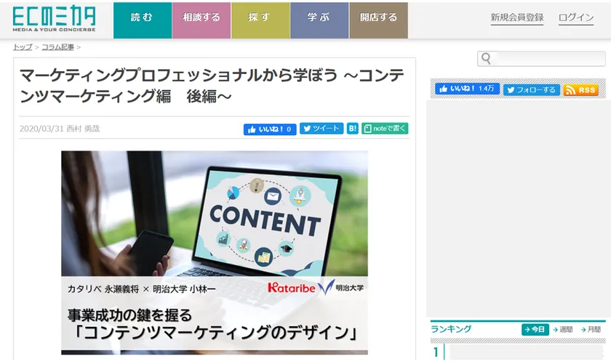This screenshot has width=611, height=364.
Task: Like the article with いいね! 0 button
Action: click(x=270, y=129)
